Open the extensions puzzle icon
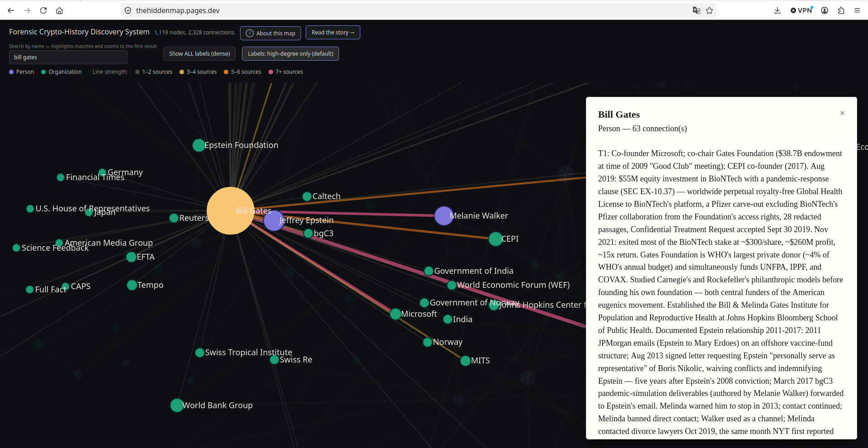 (x=841, y=10)
